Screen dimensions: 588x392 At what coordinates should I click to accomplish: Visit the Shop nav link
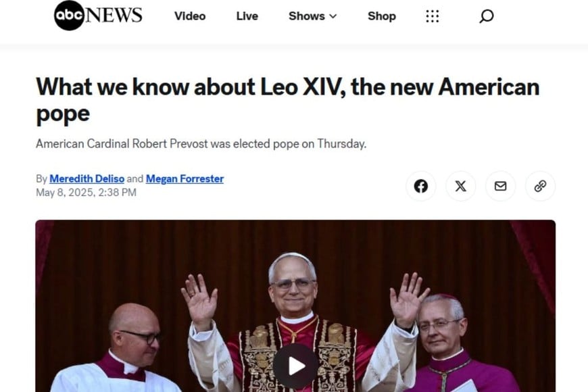click(x=382, y=16)
